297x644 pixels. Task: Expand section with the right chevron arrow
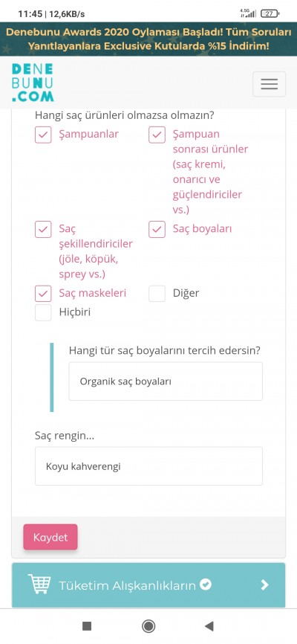coord(265,585)
